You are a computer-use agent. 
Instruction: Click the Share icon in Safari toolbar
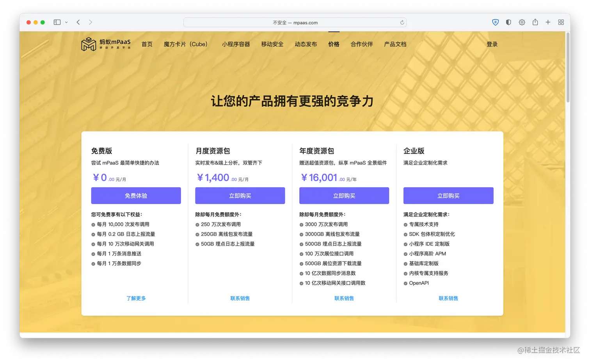[x=535, y=22]
